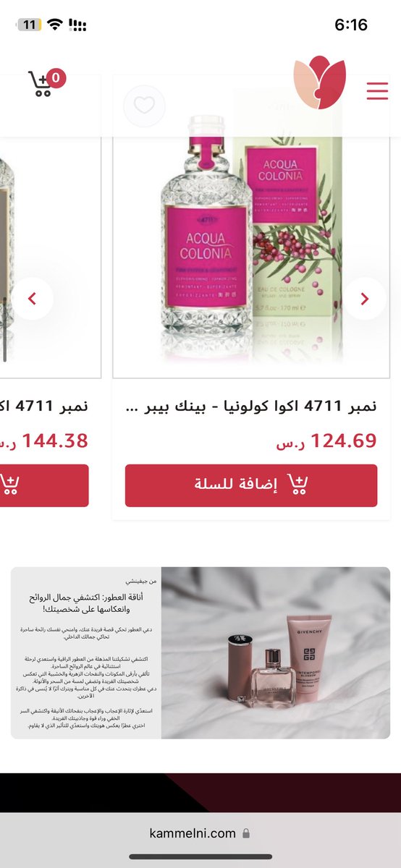The image size is (401, 868).
Task: Click the lock icon beside kammelni.com
Action: 246,833
